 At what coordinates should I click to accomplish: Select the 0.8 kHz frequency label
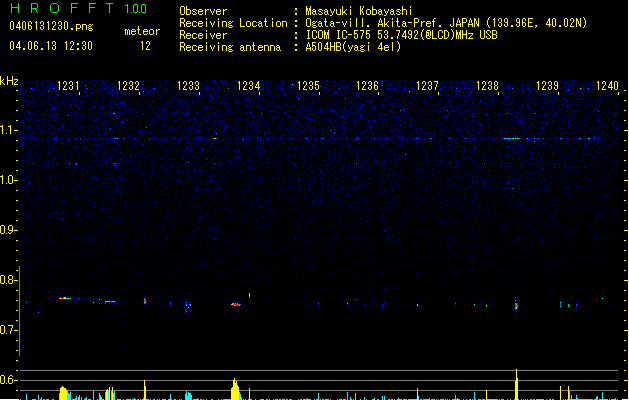click(9, 280)
